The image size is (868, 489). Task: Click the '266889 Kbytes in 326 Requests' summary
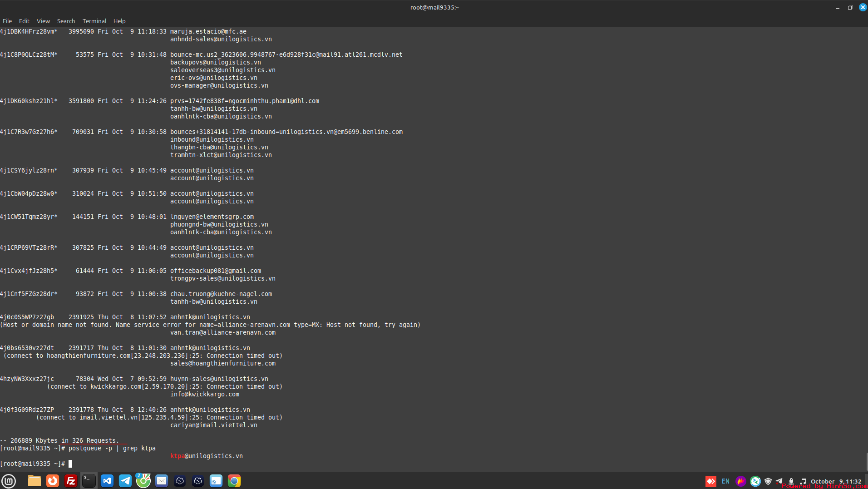click(59, 440)
